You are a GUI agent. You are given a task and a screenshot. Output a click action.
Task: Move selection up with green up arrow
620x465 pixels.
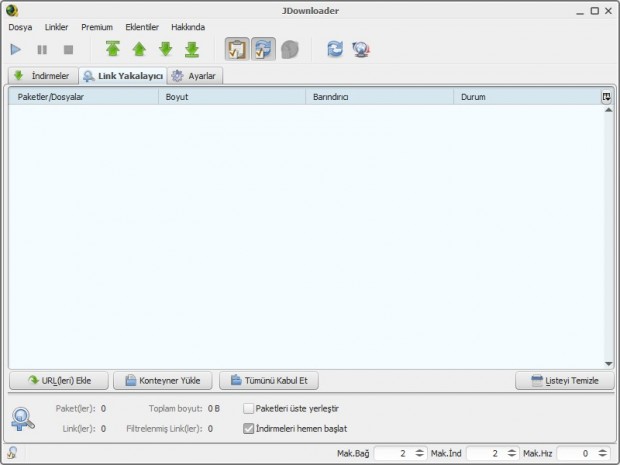tap(139, 49)
